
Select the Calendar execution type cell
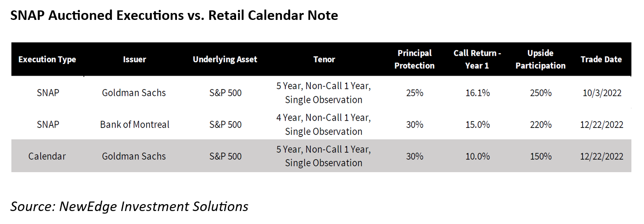click(47, 156)
